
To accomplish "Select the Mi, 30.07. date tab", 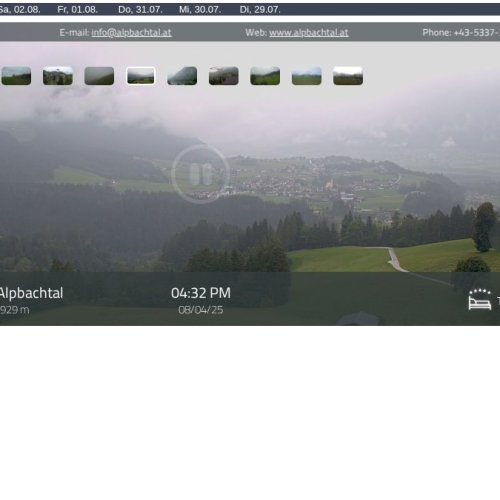I will click(x=200, y=9).
